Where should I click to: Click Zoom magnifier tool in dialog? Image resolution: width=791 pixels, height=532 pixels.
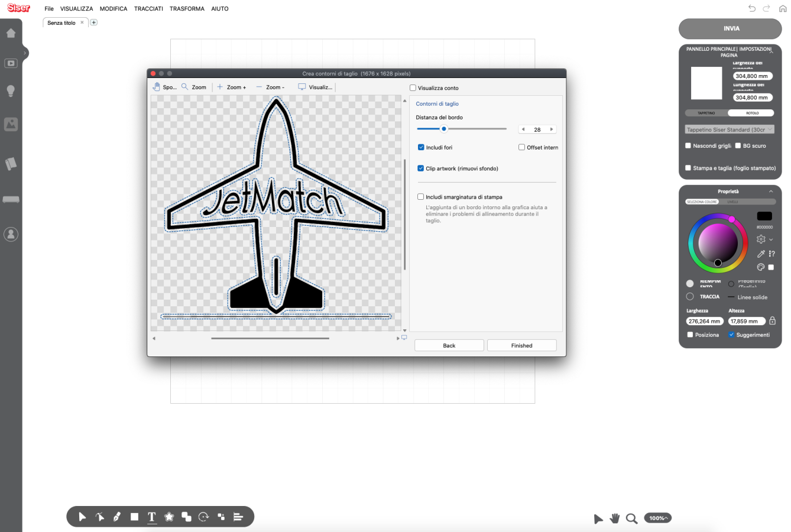click(194, 87)
